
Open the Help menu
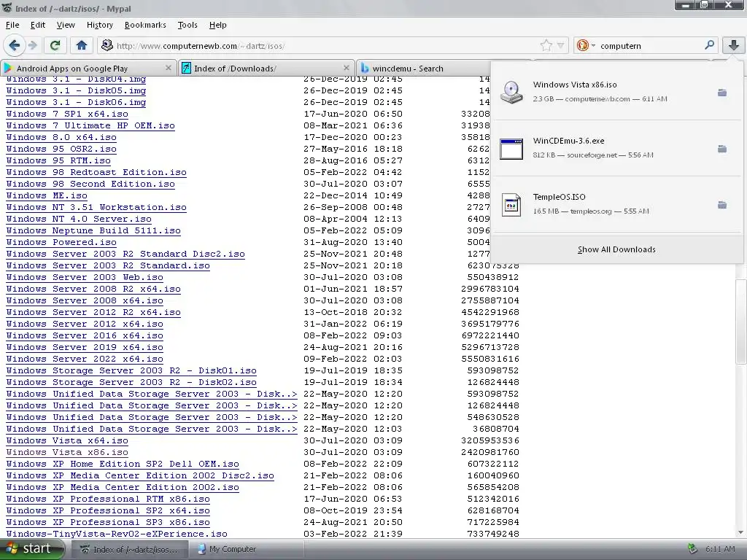(x=217, y=25)
